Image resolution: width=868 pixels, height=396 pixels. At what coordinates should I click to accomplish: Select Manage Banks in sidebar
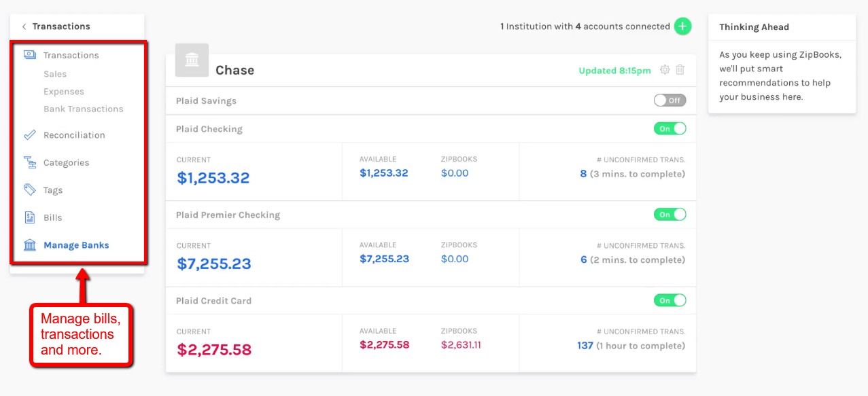[76, 245]
